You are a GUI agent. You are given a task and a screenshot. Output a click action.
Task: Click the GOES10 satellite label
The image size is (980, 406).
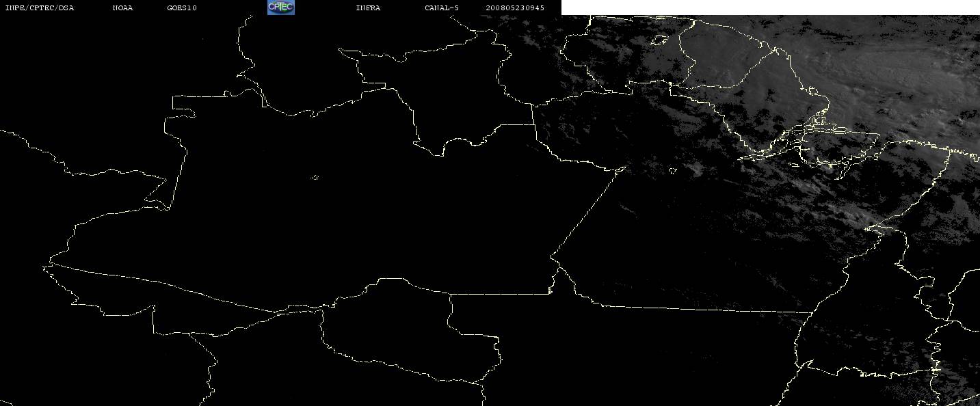point(182,8)
